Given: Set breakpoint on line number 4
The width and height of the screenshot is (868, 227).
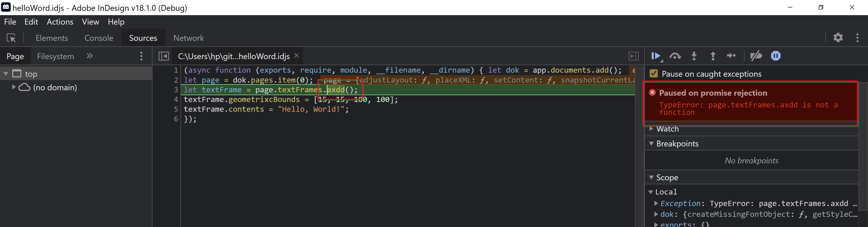Looking at the screenshot, I should [x=176, y=100].
